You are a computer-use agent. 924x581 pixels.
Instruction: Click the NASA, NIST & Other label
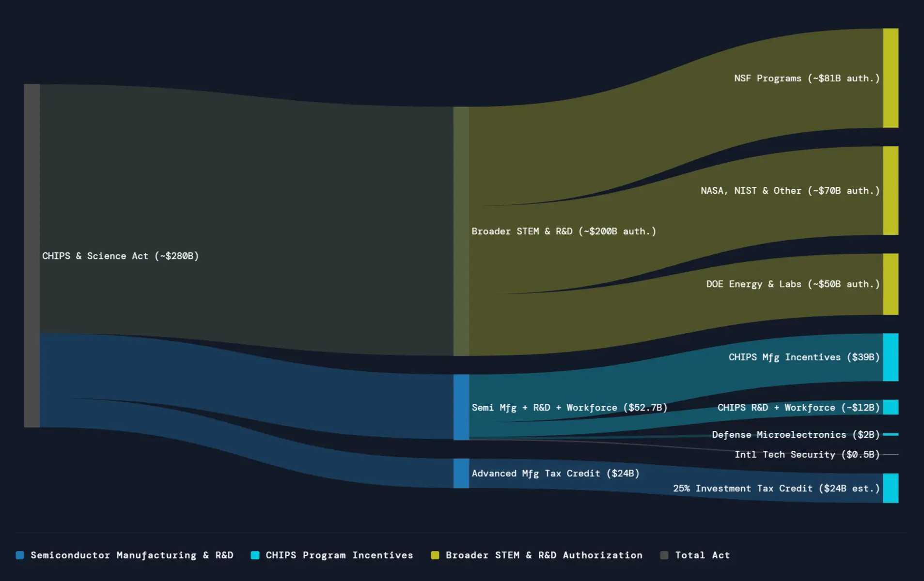coord(790,190)
